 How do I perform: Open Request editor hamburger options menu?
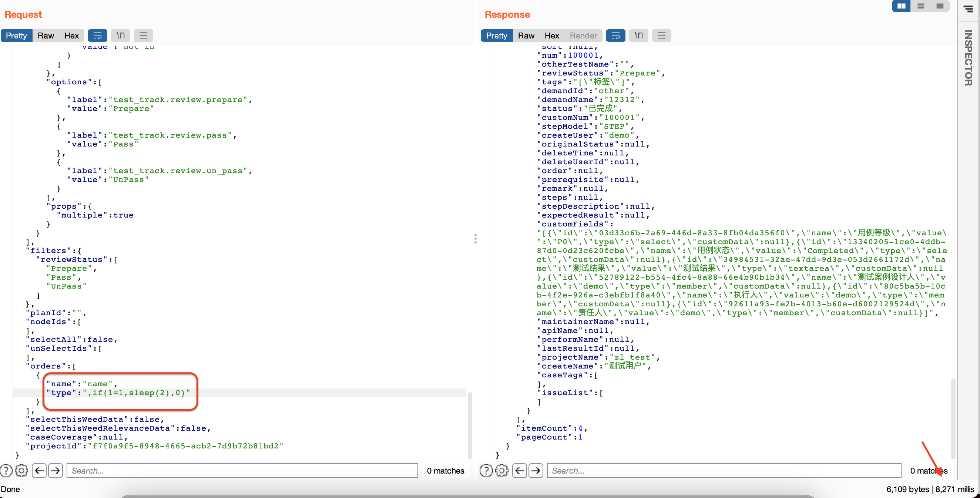point(144,36)
